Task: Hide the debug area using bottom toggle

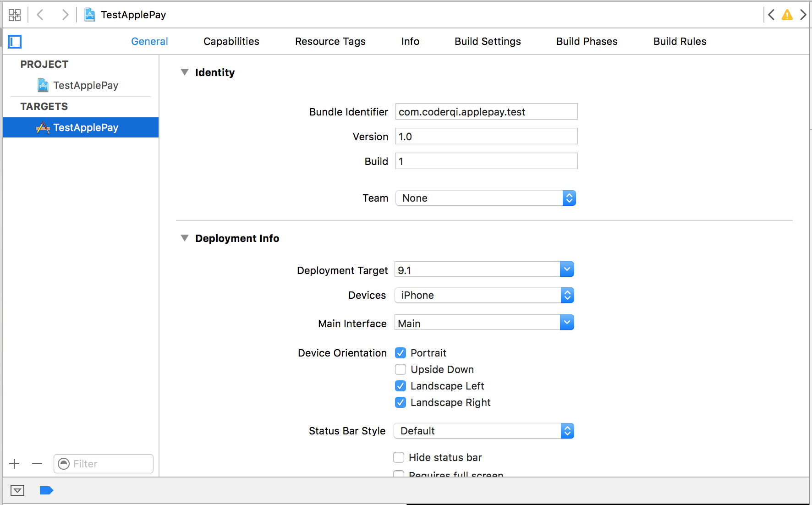Action: [x=17, y=490]
